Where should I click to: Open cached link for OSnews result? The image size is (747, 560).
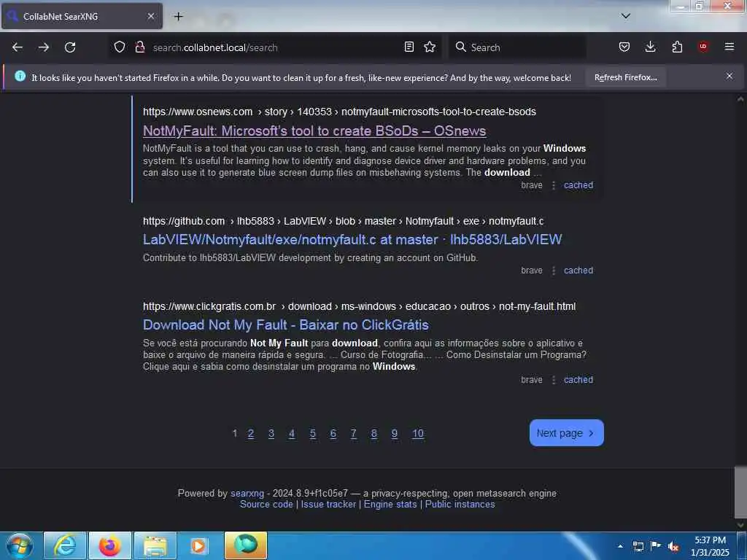[x=578, y=185]
